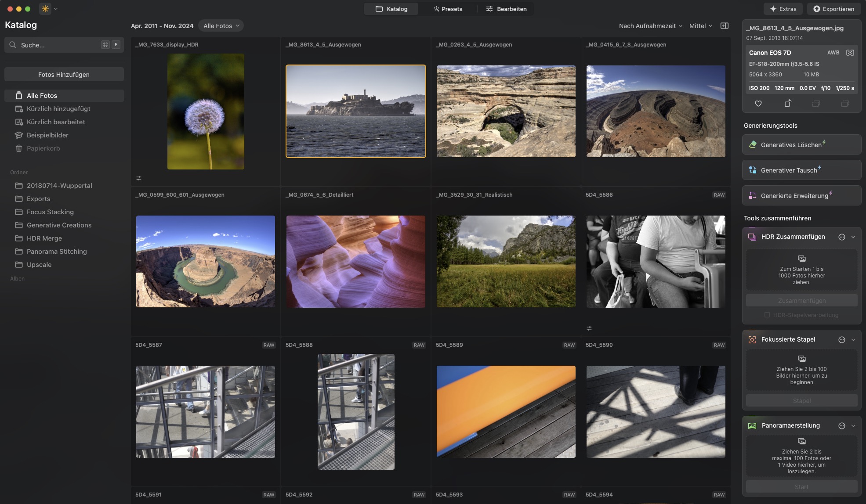Viewport: 866px width, 504px height.
Task: Click the heart favorite icon in info panel
Action: click(x=758, y=104)
